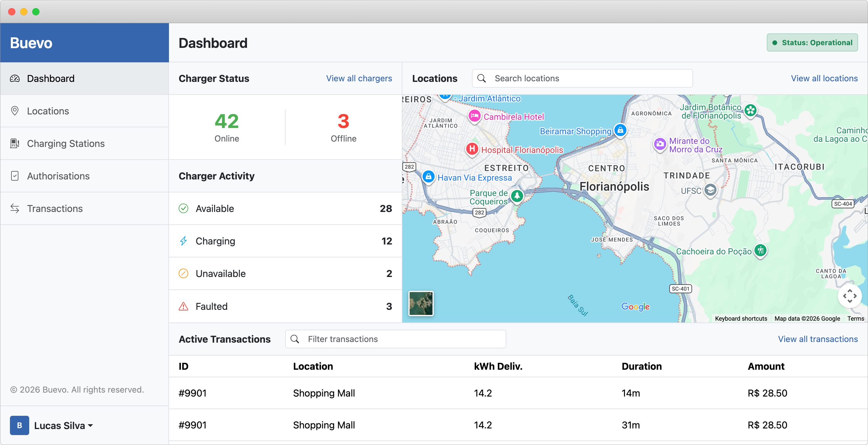Screen dimensions: 868x445
Task: Open the map Terms link
Action: [x=856, y=318]
